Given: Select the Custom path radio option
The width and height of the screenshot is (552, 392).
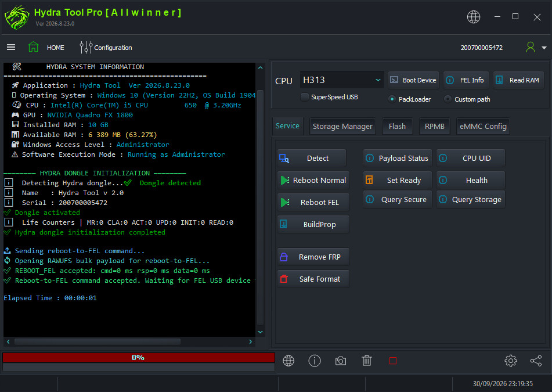Looking at the screenshot, I should tap(448, 99).
